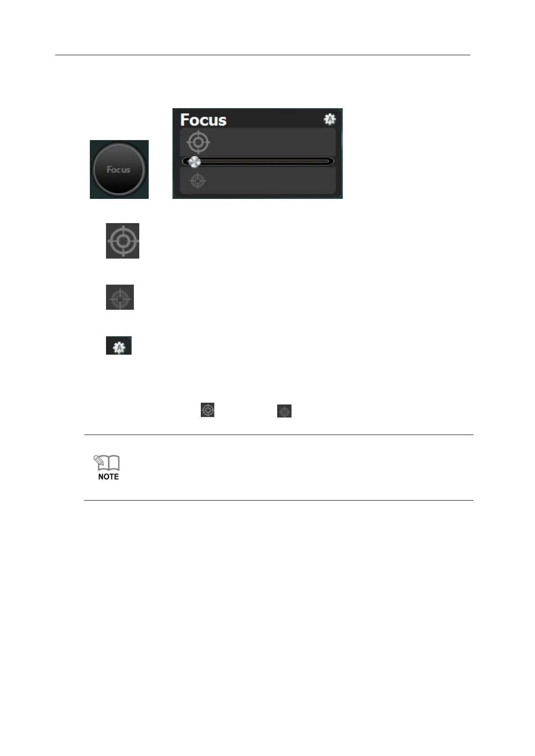Click the lower row of the Focus panel

(x=258, y=181)
